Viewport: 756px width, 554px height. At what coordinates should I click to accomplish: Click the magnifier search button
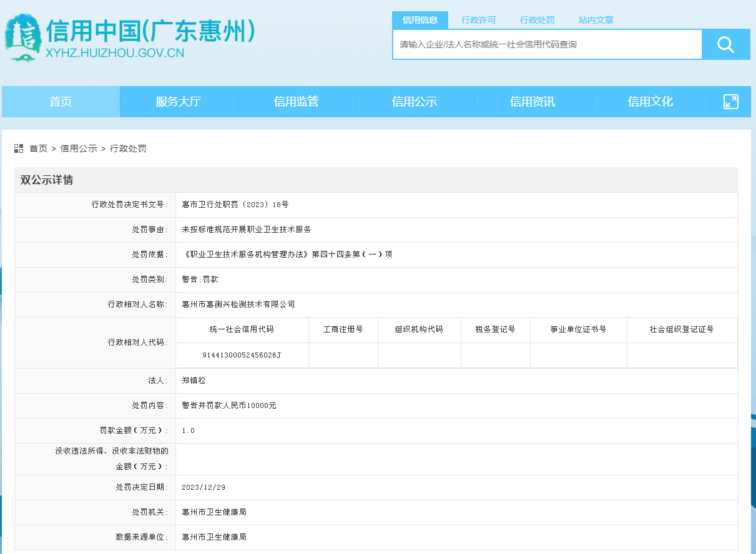click(x=725, y=44)
